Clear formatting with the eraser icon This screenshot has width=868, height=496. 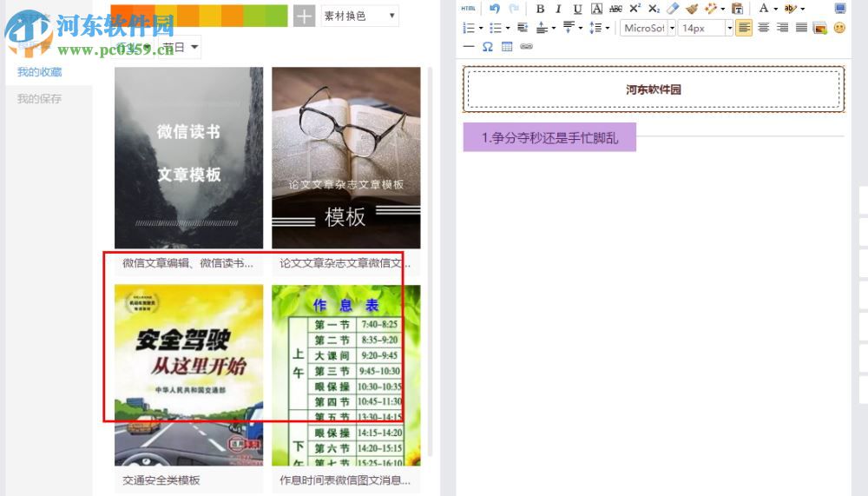click(673, 9)
